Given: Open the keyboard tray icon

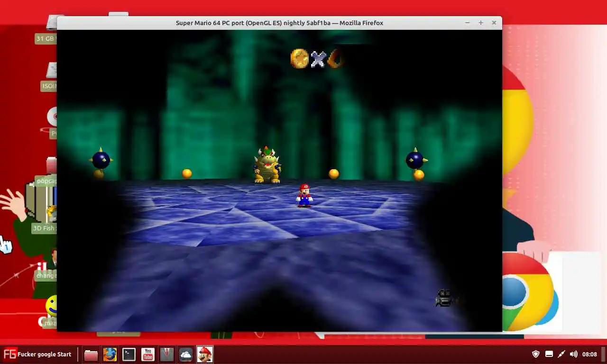Looking at the screenshot, I should (x=549, y=354).
